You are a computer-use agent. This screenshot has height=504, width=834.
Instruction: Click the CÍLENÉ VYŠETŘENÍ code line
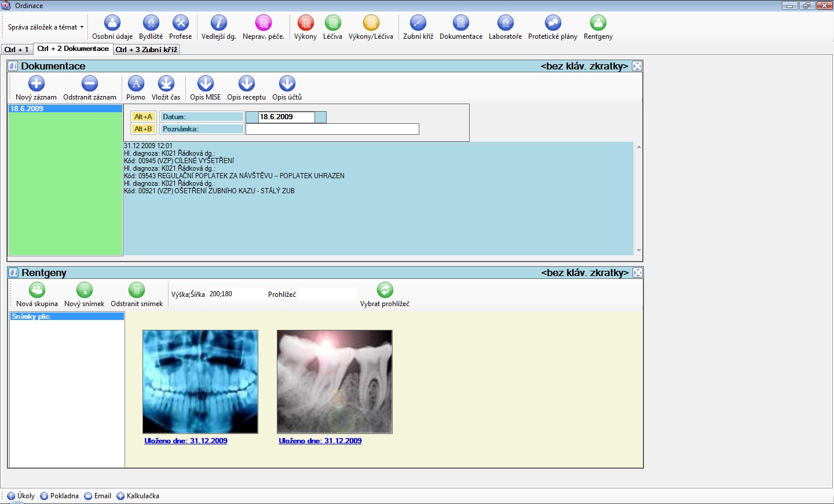pos(179,161)
